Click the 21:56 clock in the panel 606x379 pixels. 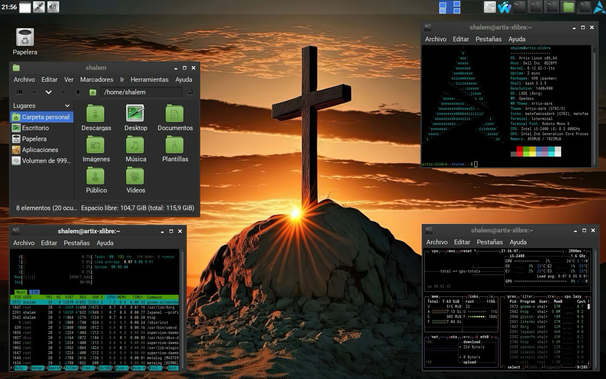(x=9, y=7)
